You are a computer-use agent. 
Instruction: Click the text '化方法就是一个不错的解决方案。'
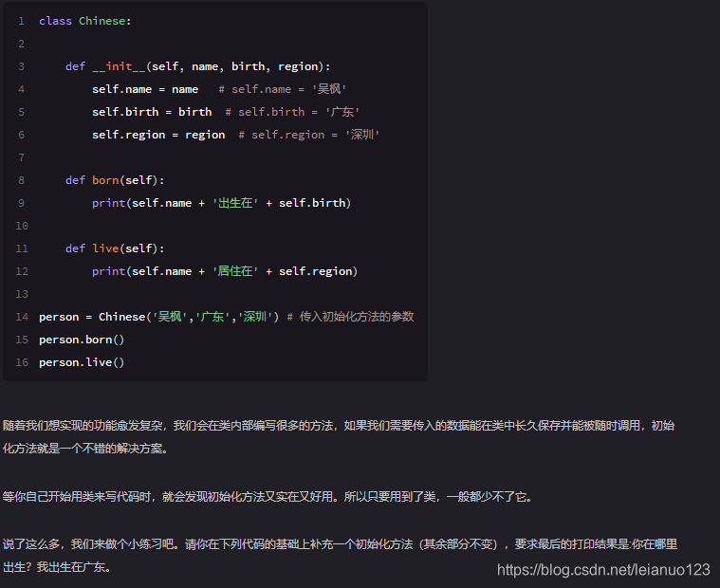pyautogui.click(x=85, y=449)
